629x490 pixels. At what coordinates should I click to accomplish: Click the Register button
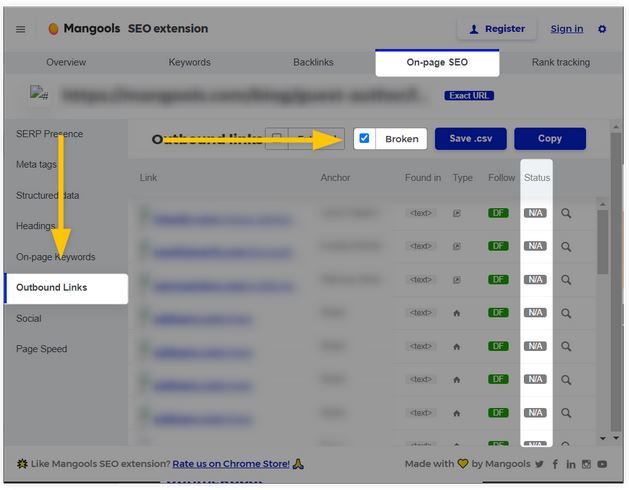coord(497,29)
